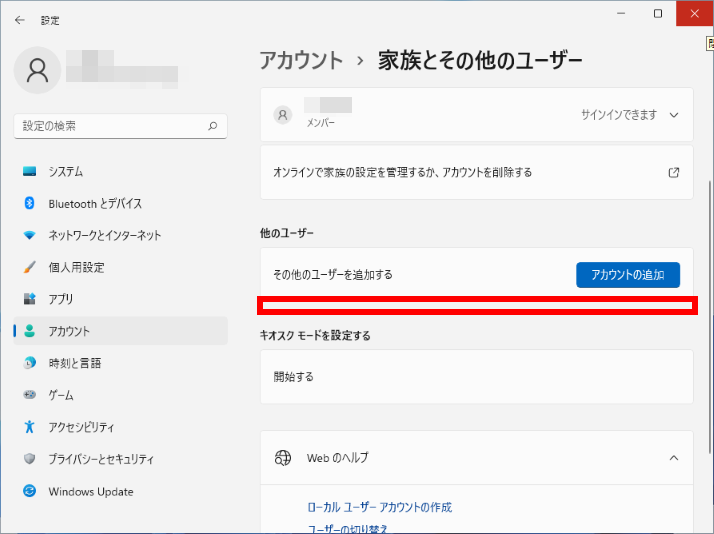Click the user profile avatar icon

click(37, 70)
